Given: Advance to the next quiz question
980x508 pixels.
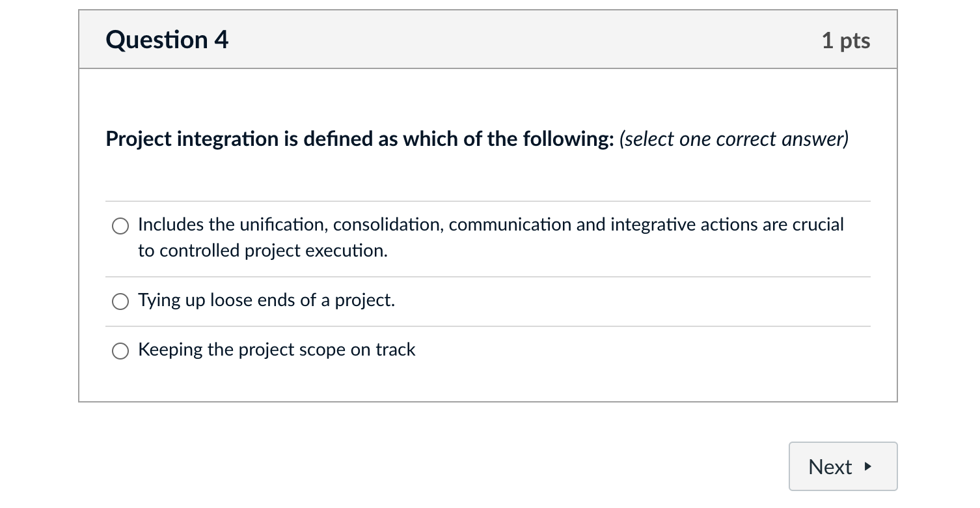Looking at the screenshot, I should click(x=843, y=466).
